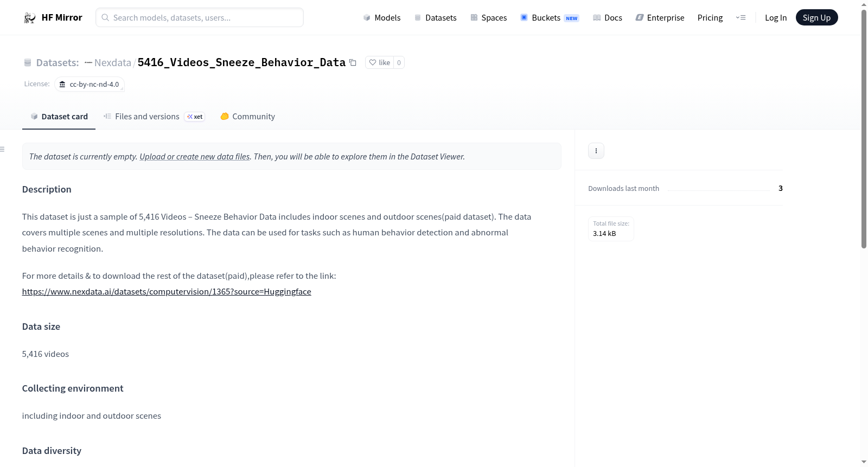868x467 pixels.
Task: Open the Docs page
Action: (x=608, y=18)
